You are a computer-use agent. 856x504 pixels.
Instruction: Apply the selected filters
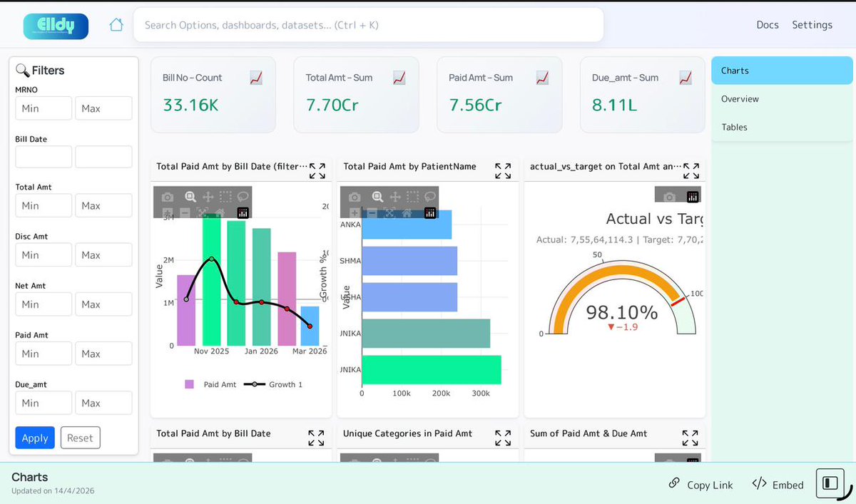pyautogui.click(x=35, y=438)
